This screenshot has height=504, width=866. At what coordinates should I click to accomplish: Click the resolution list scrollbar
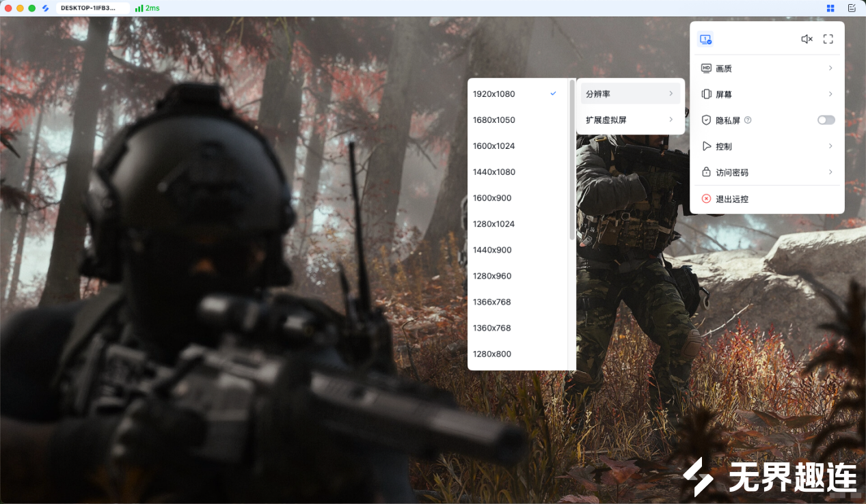tap(572, 160)
